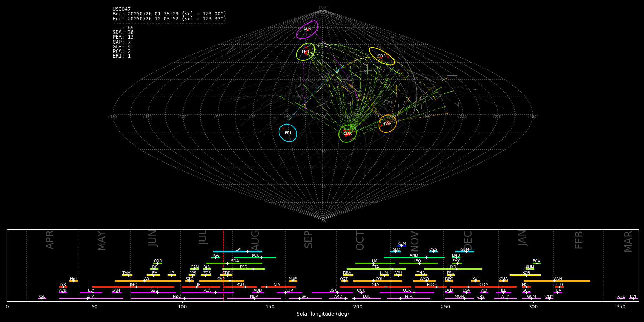The height and width of the screenshot is (322, 644).
Task: Click the 300 tick on solar longitude axis
Action: pyautogui.click(x=533, y=307)
